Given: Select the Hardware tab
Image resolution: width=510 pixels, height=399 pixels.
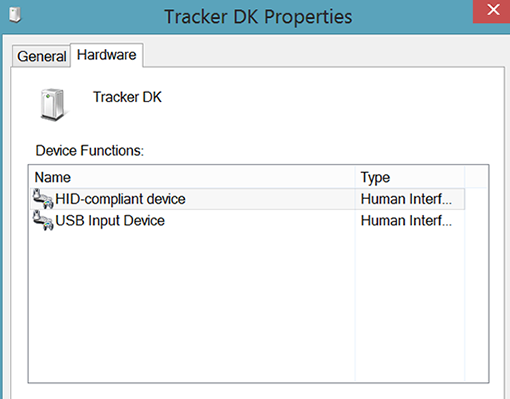Looking at the screenshot, I should (x=107, y=55).
